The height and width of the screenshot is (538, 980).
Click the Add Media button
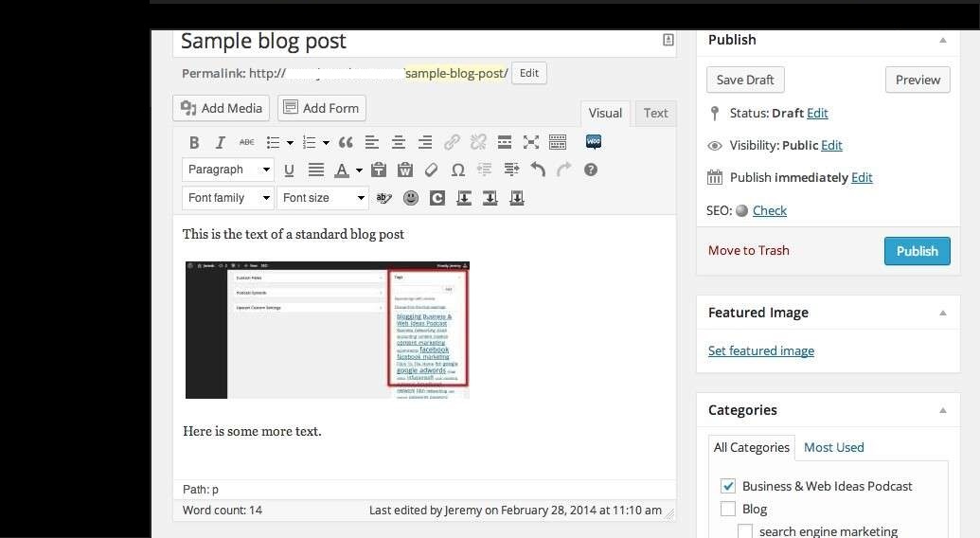[222, 108]
